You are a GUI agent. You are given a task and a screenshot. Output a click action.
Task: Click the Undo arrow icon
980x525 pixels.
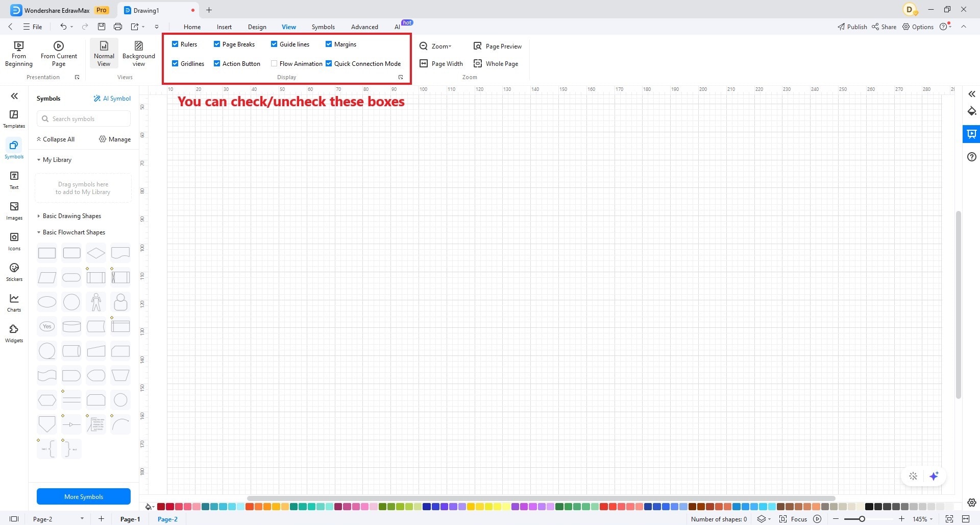[63, 27]
